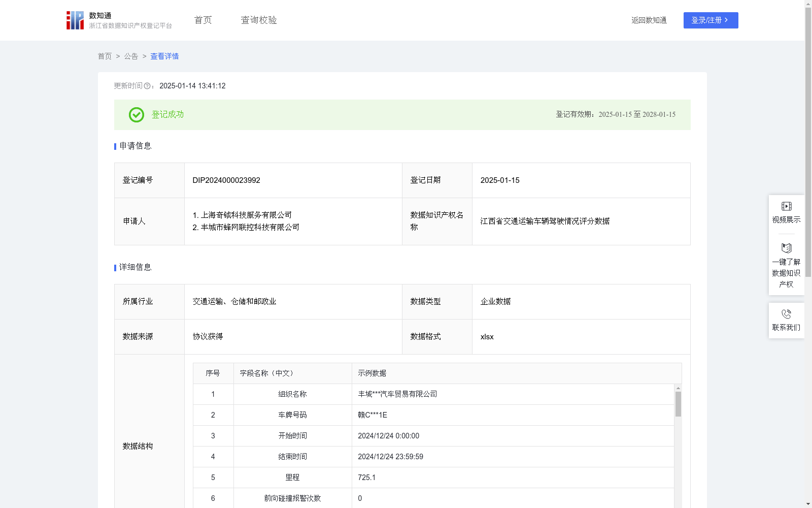
Task: Click the 数据格式 value xlsx
Action: point(487,337)
